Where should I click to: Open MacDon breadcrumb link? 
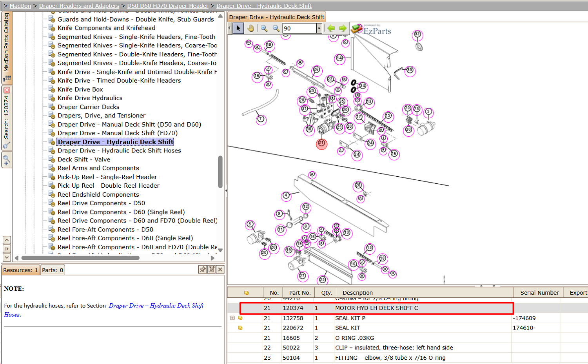(x=20, y=6)
